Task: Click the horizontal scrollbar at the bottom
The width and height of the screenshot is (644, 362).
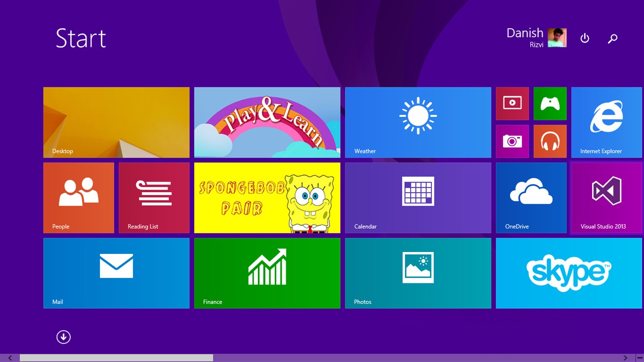Action: click(x=115, y=357)
